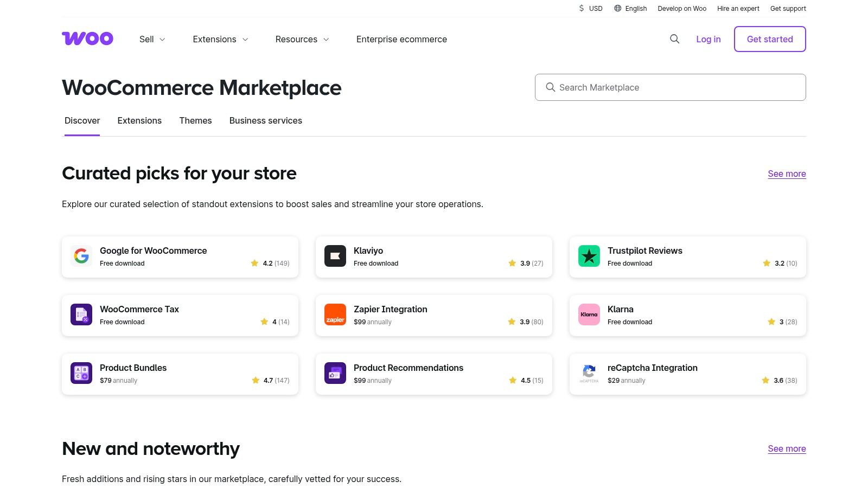Click See more for Curated picks

pos(786,174)
